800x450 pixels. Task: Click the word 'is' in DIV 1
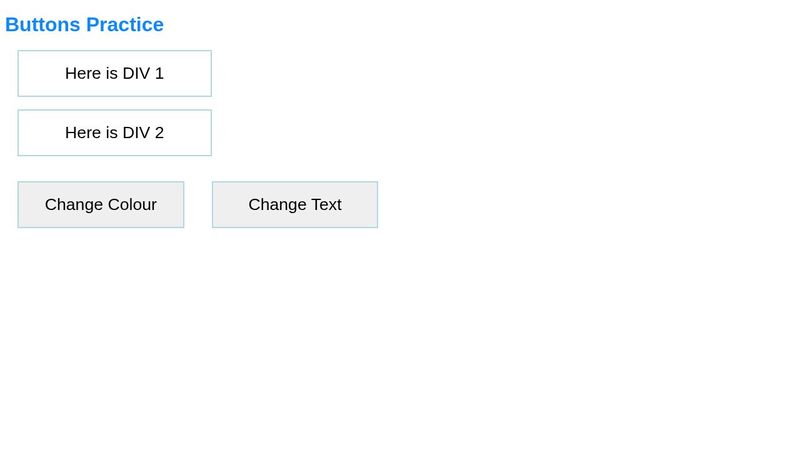[x=111, y=74]
